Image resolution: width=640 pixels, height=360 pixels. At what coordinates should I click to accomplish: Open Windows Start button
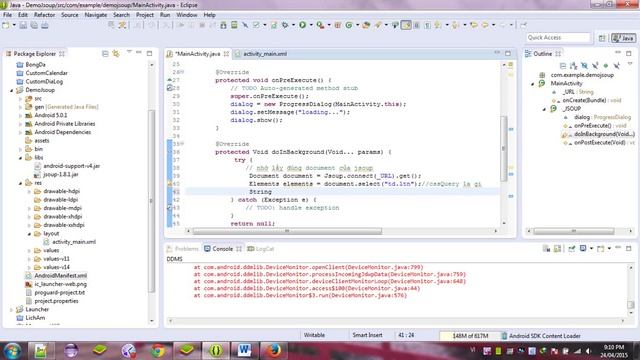[x=12, y=351]
